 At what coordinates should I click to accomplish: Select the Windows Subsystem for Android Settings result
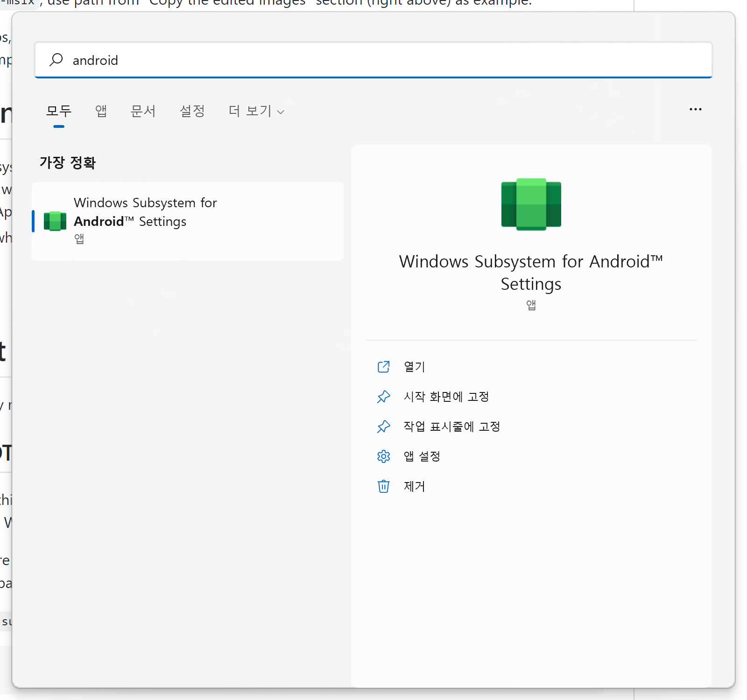click(x=188, y=221)
